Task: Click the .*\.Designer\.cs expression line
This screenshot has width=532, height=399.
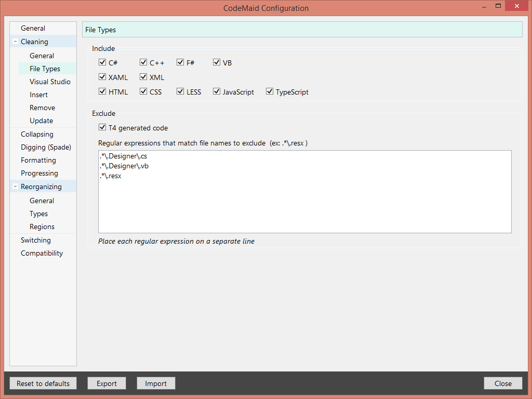Action: (123, 156)
